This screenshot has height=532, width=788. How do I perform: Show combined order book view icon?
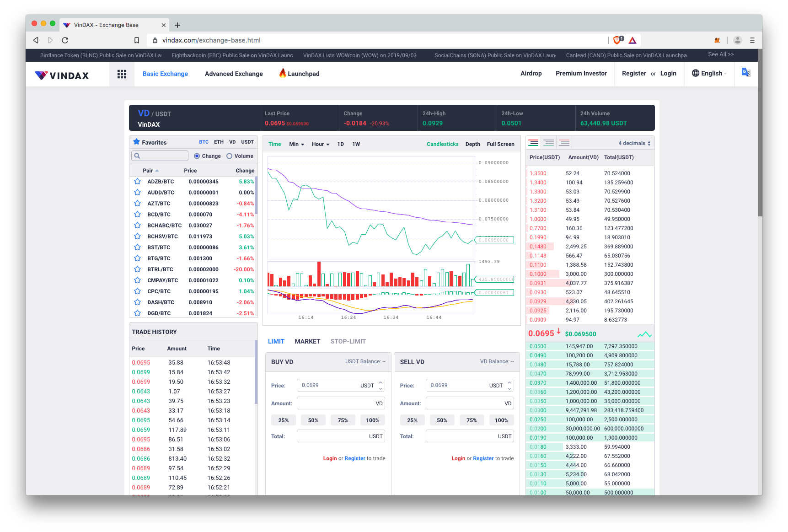[x=533, y=143]
